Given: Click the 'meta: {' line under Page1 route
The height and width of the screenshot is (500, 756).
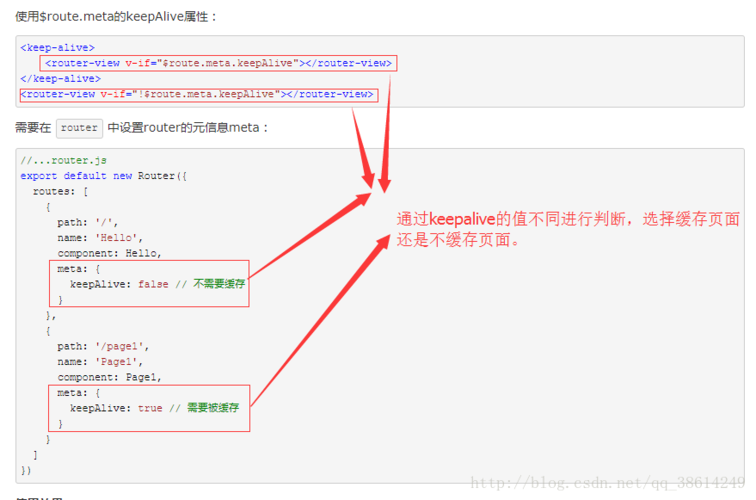Looking at the screenshot, I should pos(79,392).
